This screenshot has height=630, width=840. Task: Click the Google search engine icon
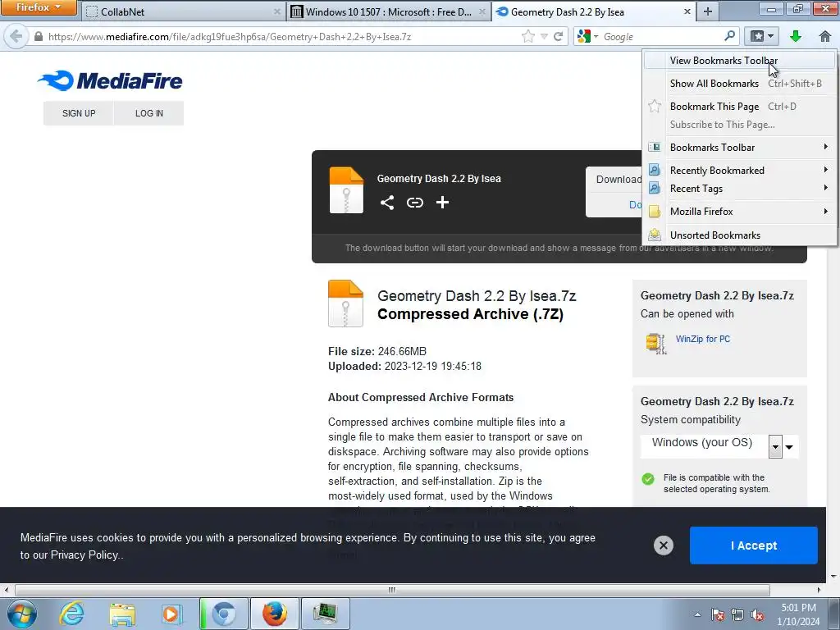coord(584,36)
